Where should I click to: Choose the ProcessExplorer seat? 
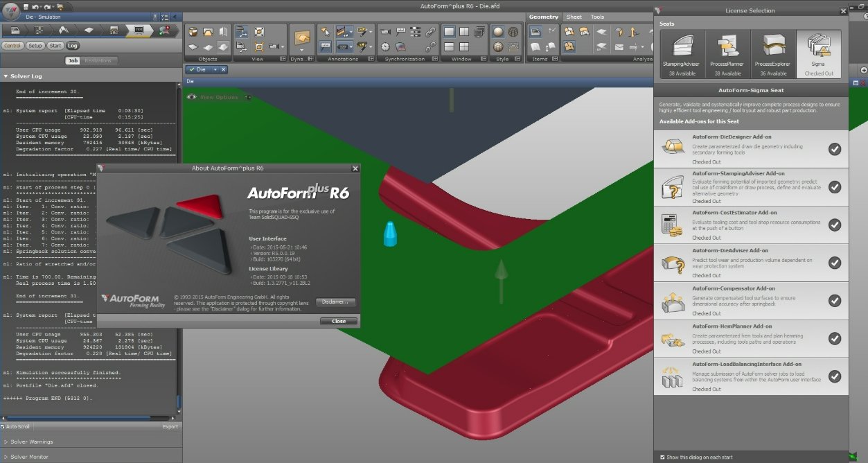(x=773, y=54)
